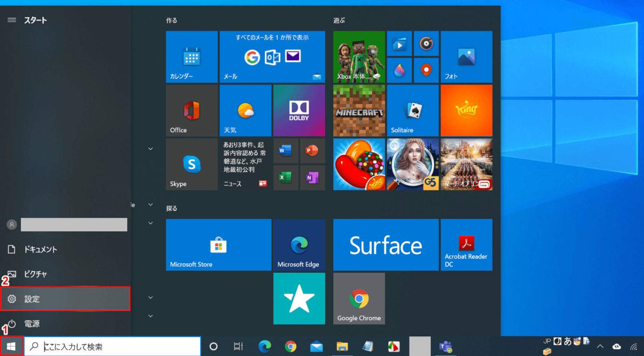Screen dimensions: 644x356
Task: Show hidden system tray icons
Action: [600, 346]
